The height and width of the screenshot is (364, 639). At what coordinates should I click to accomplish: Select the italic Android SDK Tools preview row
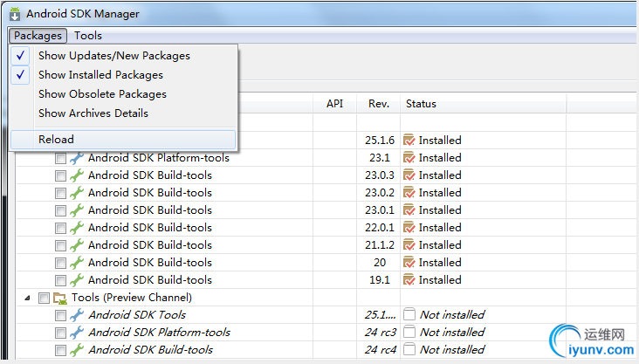(x=137, y=315)
